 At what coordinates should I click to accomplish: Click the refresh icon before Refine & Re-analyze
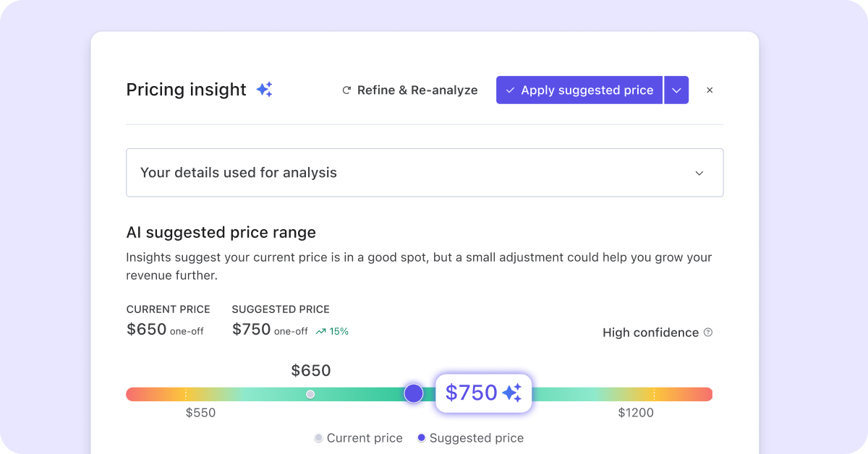pyautogui.click(x=346, y=90)
